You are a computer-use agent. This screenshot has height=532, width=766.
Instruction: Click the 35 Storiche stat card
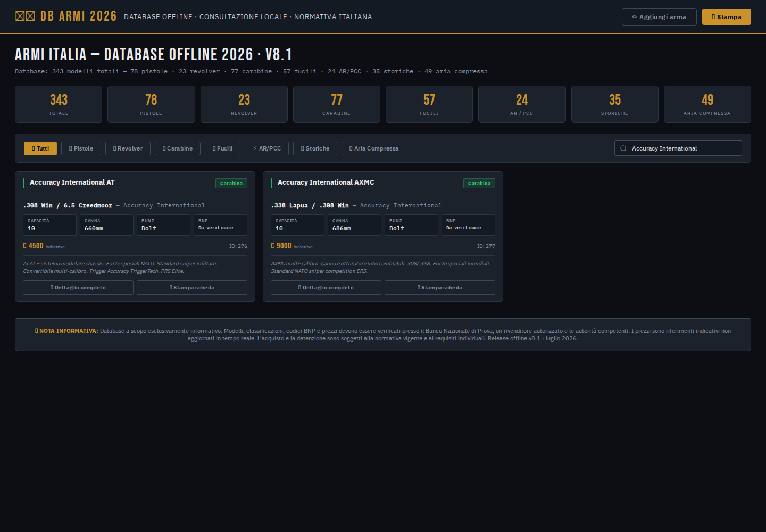click(615, 104)
